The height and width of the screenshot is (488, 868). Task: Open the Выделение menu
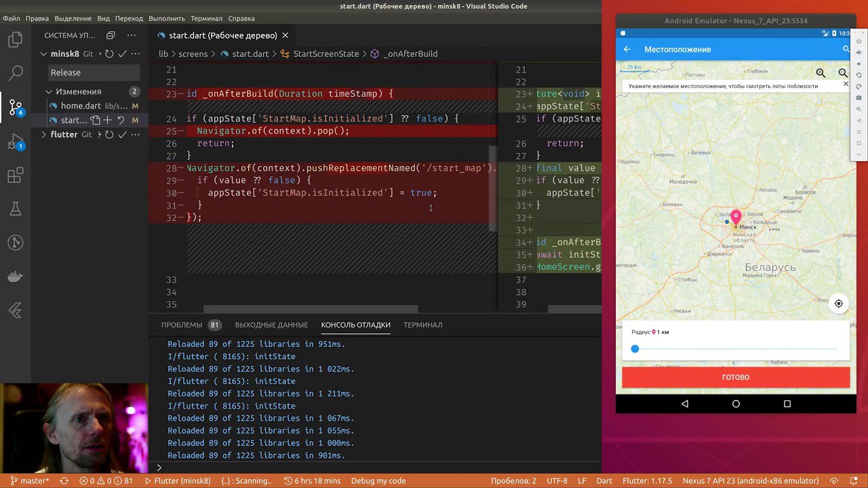click(73, 18)
